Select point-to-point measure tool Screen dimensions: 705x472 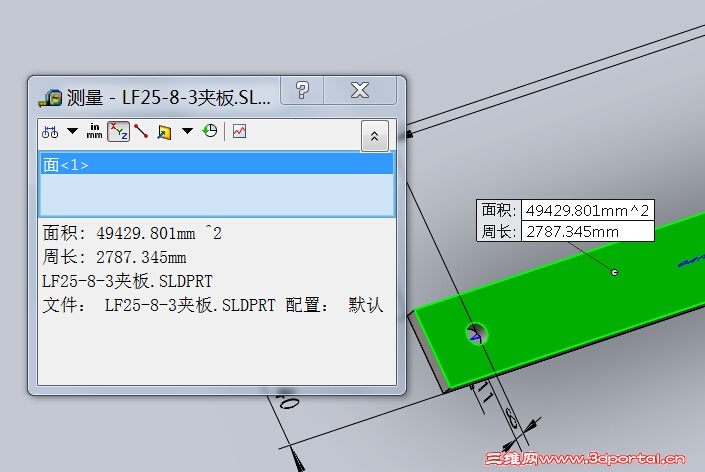(x=141, y=131)
